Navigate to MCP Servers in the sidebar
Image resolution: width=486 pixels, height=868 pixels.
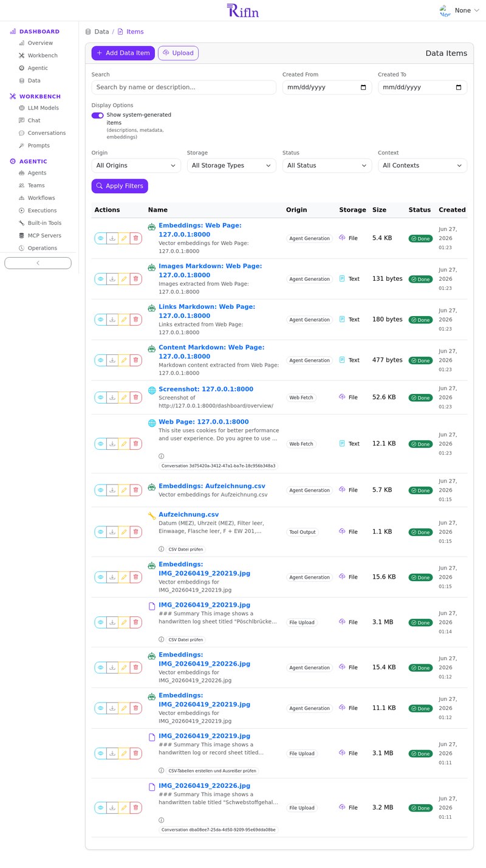(x=44, y=236)
